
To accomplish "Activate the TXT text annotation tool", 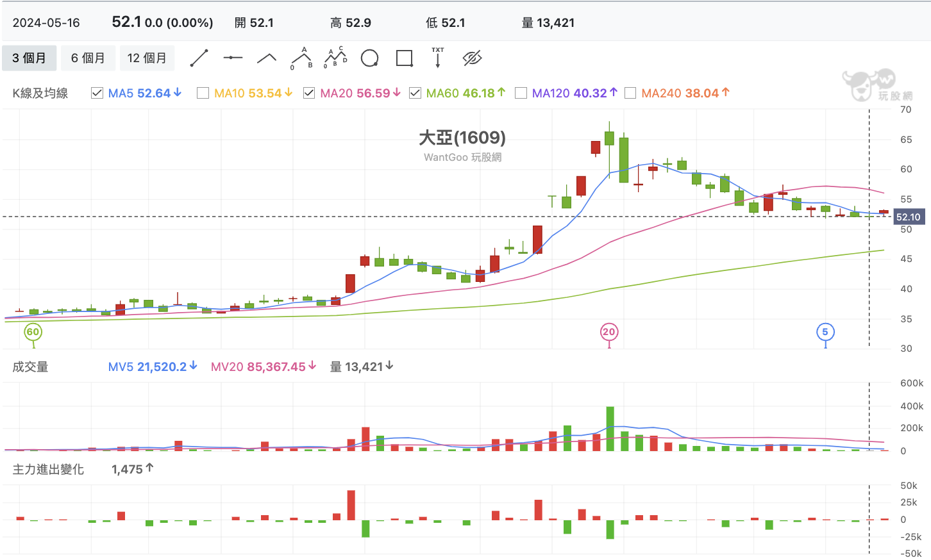I will (438, 58).
